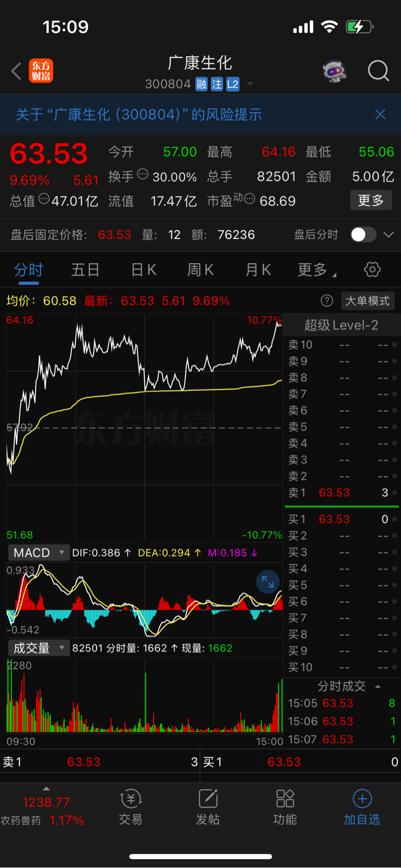Image resolution: width=401 pixels, height=868 pixels.
Task: Tap the back arrow icon
Action: click(x=16, y=71)
